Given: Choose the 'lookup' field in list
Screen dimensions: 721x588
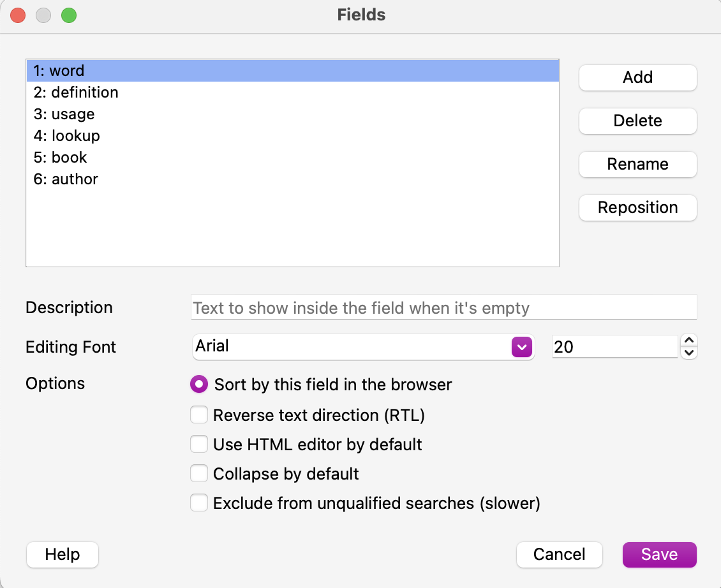Looking at the screenshot, I should tap(66, 136).
